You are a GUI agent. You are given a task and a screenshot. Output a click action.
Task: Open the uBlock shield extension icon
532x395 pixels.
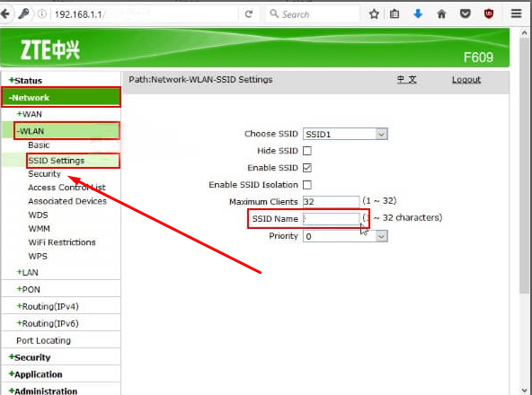click(489, 13)
